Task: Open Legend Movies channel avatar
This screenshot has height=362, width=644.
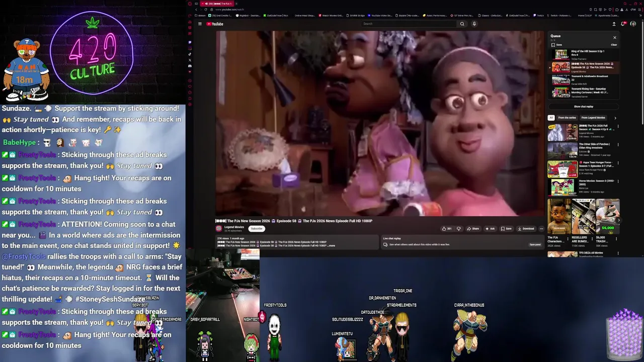Action: click(219, 228)
